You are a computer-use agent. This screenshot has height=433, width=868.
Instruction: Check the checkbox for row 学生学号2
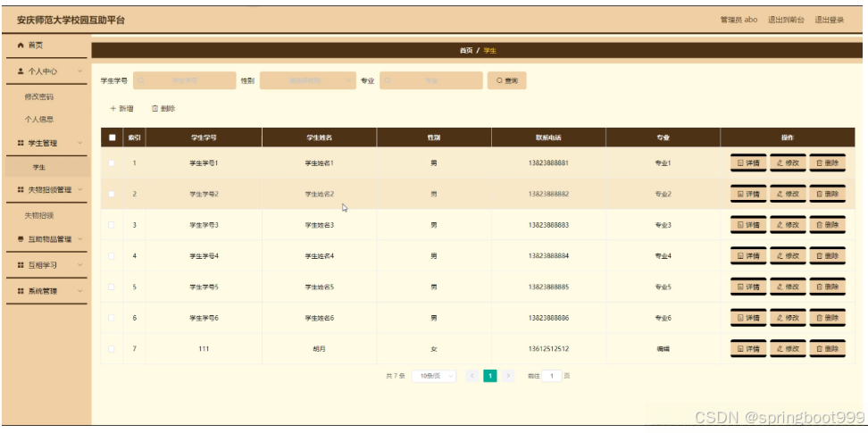112,195
